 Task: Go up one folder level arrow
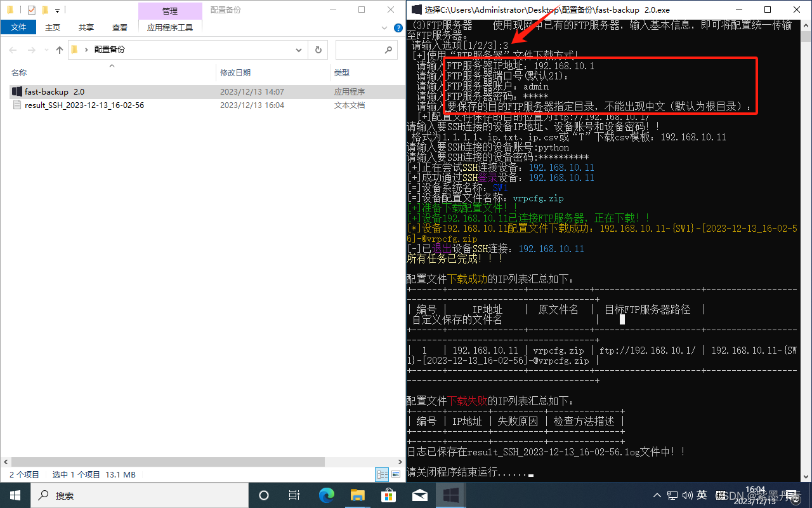pos(60,50)
